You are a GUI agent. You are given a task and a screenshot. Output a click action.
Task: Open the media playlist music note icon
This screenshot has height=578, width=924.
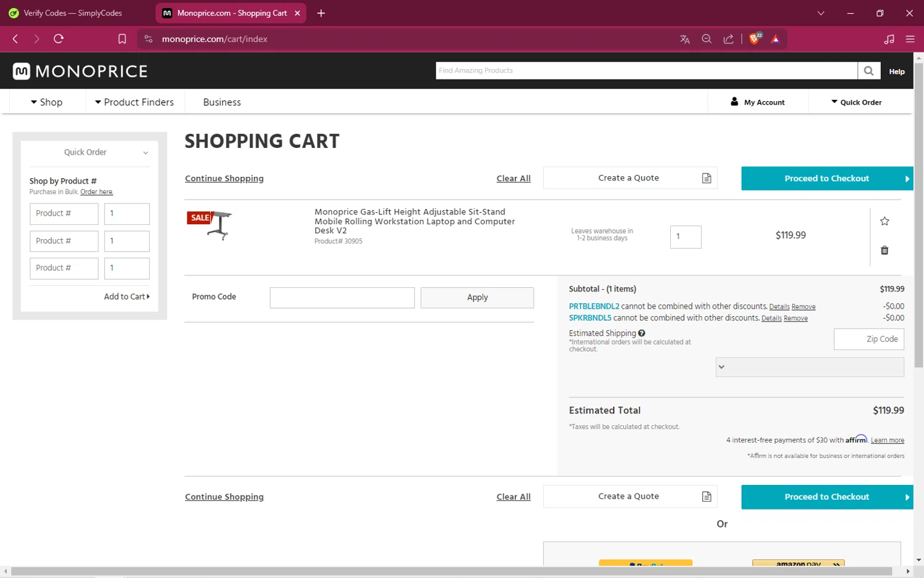889,39
